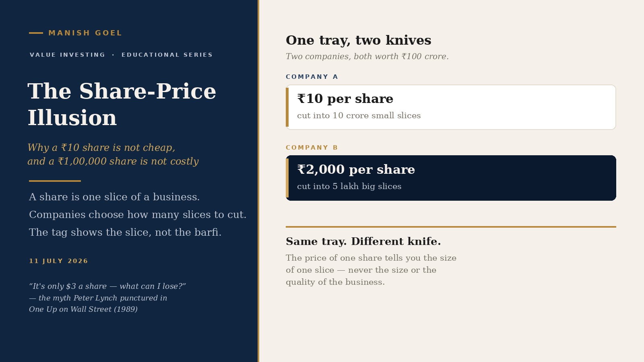
Task: Select the heading Same tray. Different knife.
Action: tap(363, 241)
